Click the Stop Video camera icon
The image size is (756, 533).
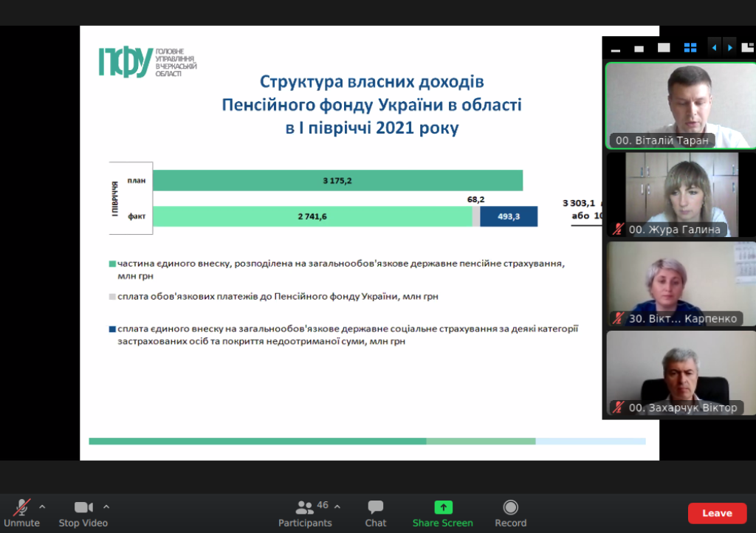click(x=83, y=507)
